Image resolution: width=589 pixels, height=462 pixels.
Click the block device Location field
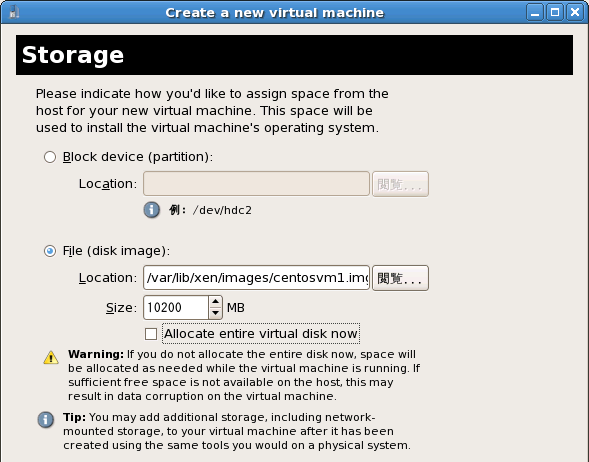(256, 184)
